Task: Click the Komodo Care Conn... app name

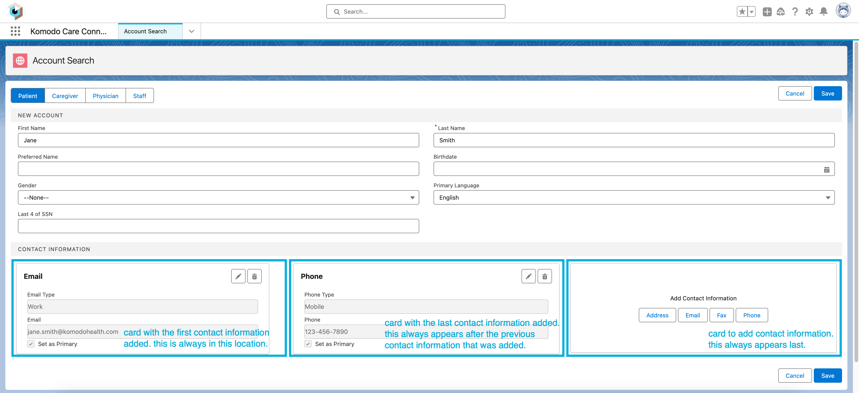Action: click(68, 31)
